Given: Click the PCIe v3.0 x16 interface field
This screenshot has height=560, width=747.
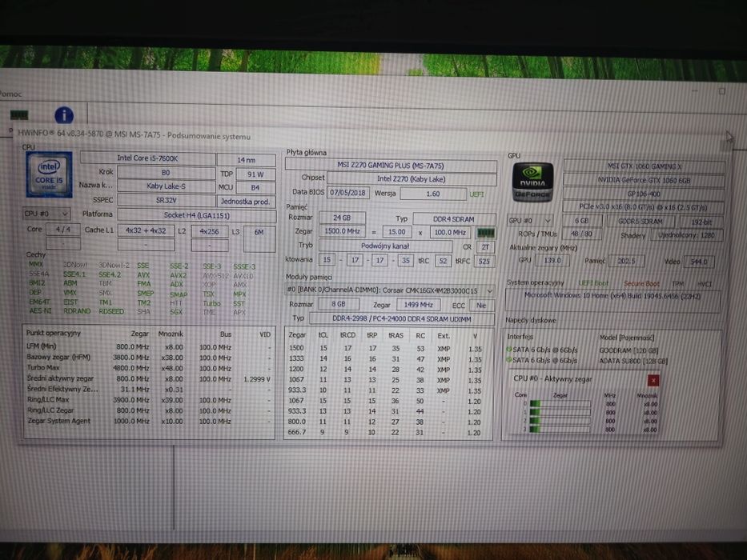Looking at the screenshot, I should [x=643, y=207].
